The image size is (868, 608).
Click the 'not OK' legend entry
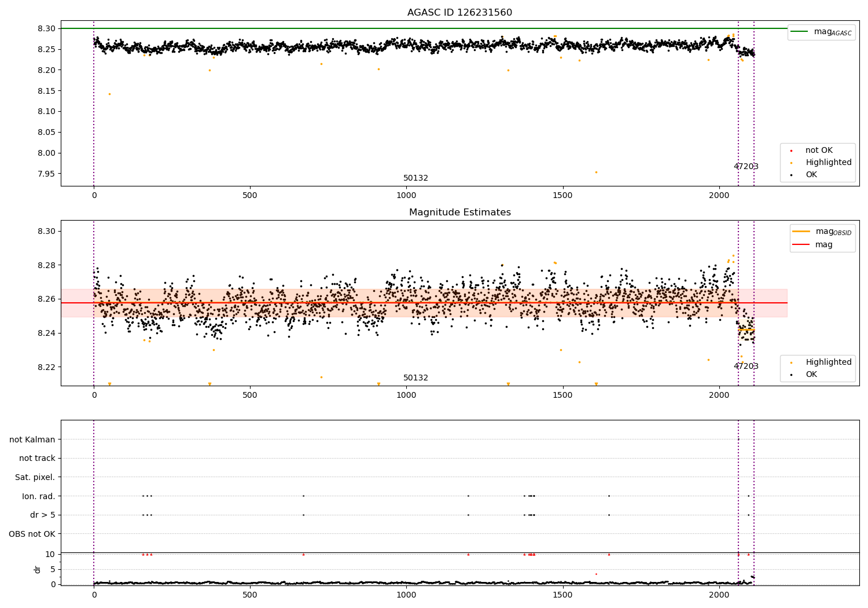pyautogui.click(x=819, y=151)
